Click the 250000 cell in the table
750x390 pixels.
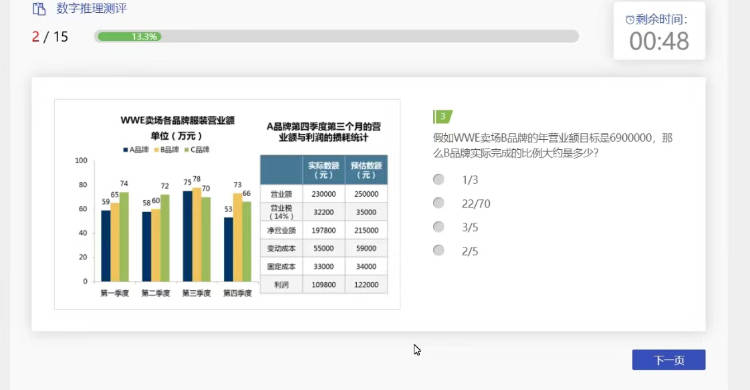tap(366, 194)
